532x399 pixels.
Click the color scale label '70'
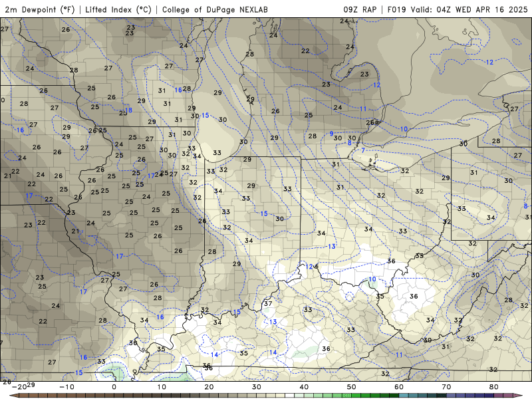point(446,387)
